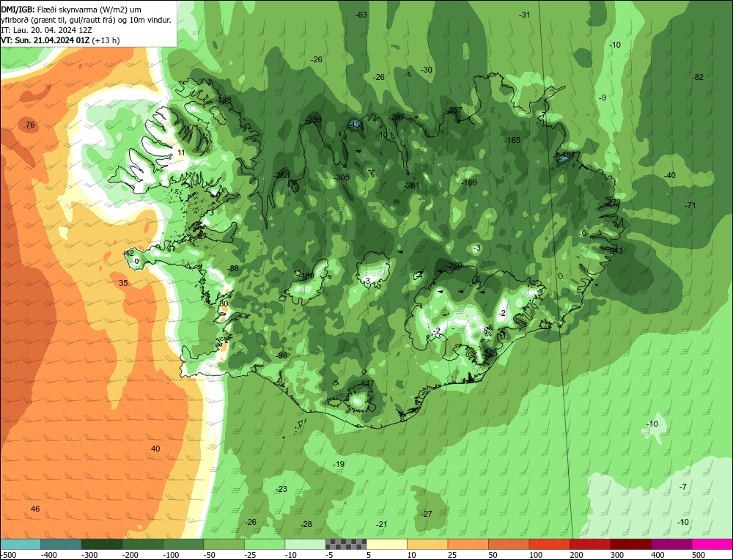Click the '500' legend tick label
The height and width of the screenshot is (560, 733).
pyautogui.click(x=699, y=555)
